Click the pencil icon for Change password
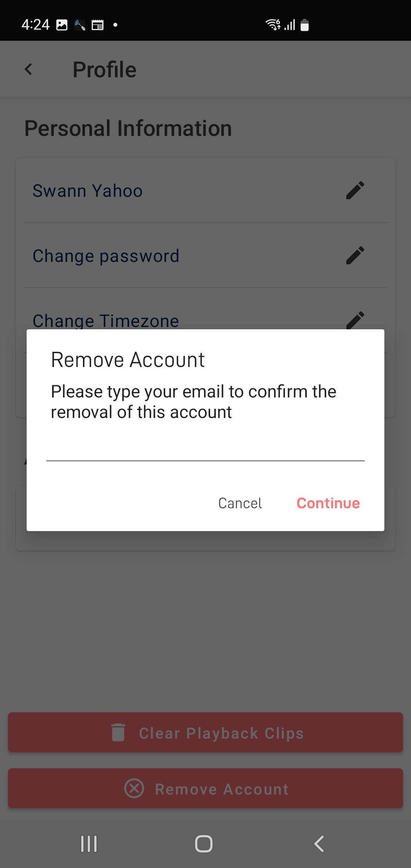The image size is (411, 868). tap(355, 255)
